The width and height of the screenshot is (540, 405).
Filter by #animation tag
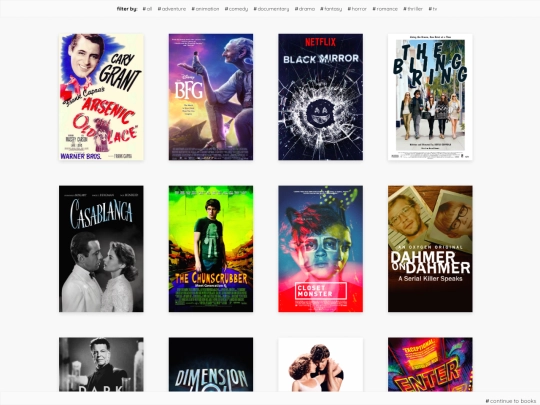205,9
